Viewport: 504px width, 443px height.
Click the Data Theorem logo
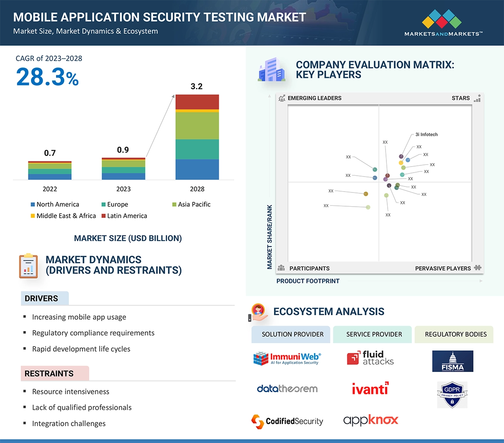point(287,389)
